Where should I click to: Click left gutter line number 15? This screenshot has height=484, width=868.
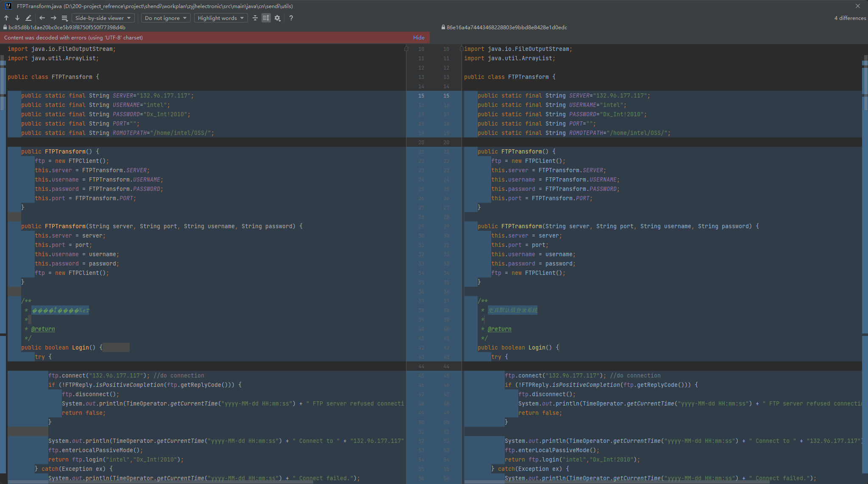pyautogui.click(x=421, y=95)
